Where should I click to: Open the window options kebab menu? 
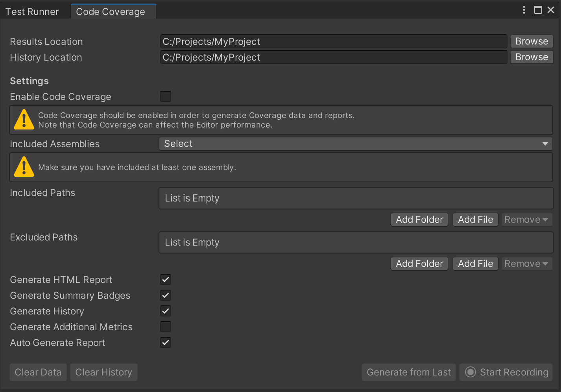click(524, 10)
